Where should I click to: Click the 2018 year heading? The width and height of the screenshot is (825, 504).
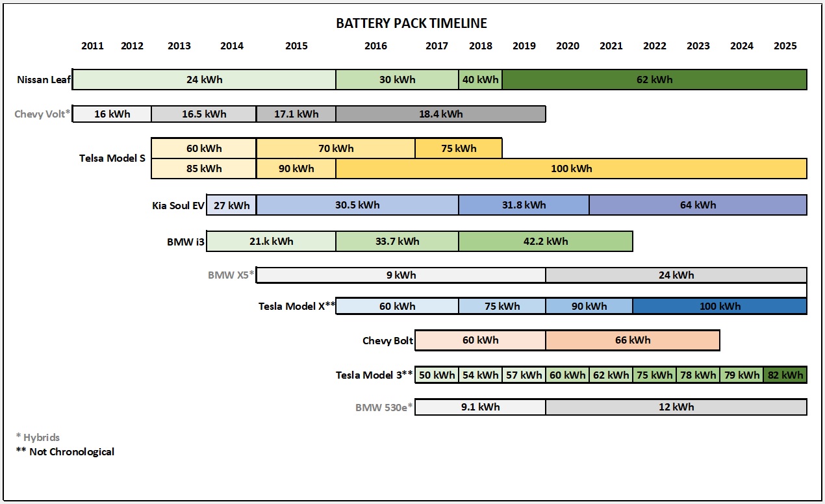click(480, 45)
